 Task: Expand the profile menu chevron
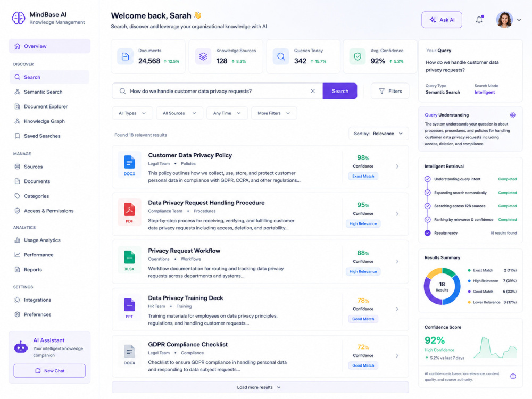(519, 20)
